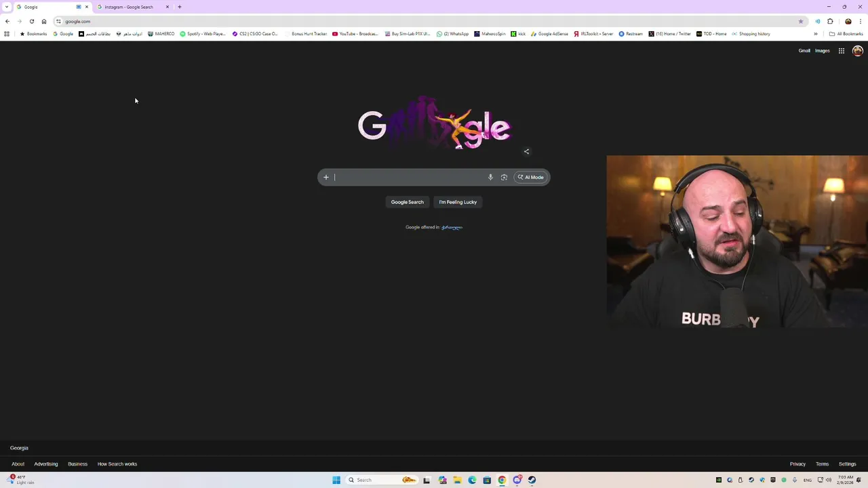This screenshot has width=868, height=488.
Task: Open Home / Twitter bookmark
Action: tap(670, 34)
